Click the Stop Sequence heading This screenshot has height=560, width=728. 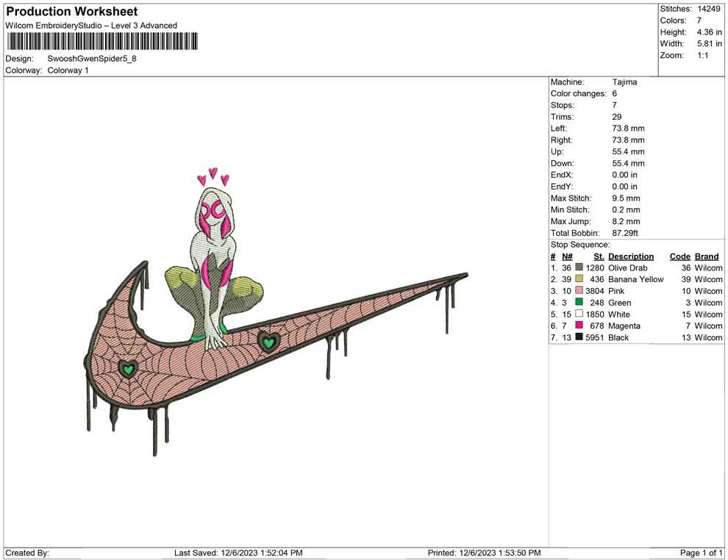coord(580,245)
